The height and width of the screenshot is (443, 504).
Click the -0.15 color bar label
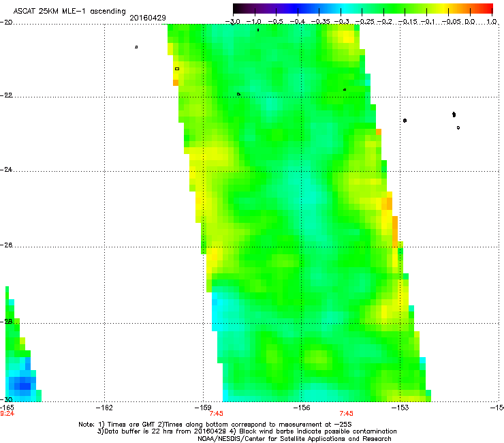408,22
